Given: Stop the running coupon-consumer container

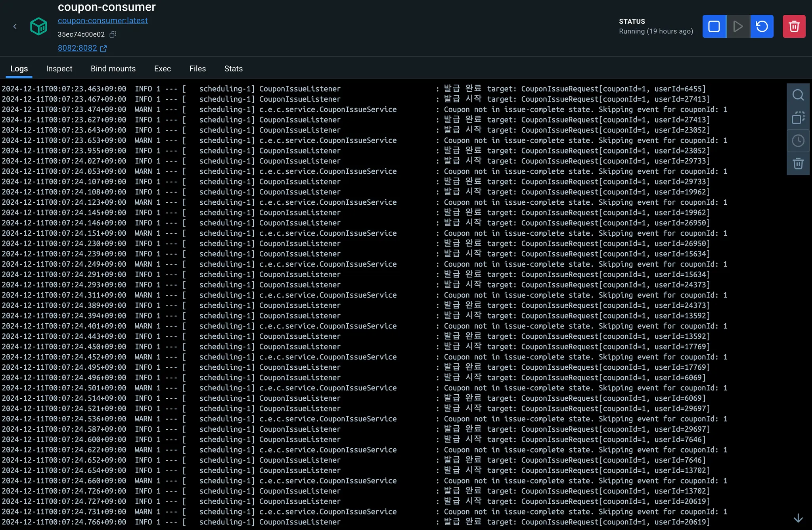Looking at the screenshot, I should pyautogui.click(x=714, y=27).
